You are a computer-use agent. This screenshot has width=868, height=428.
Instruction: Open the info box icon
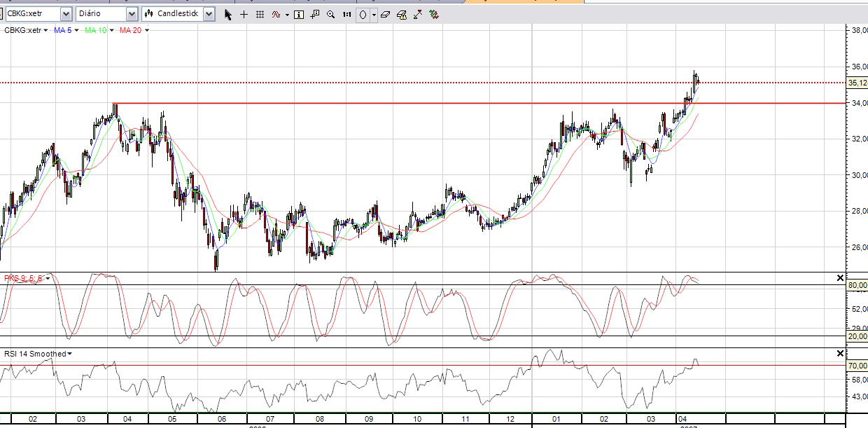coord(299,14)
